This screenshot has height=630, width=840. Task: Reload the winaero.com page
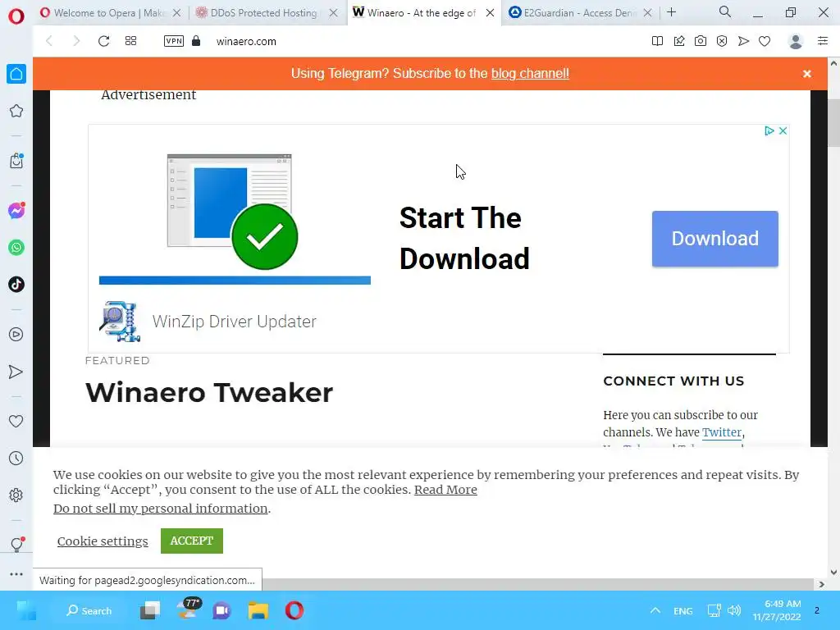(103, 41)
